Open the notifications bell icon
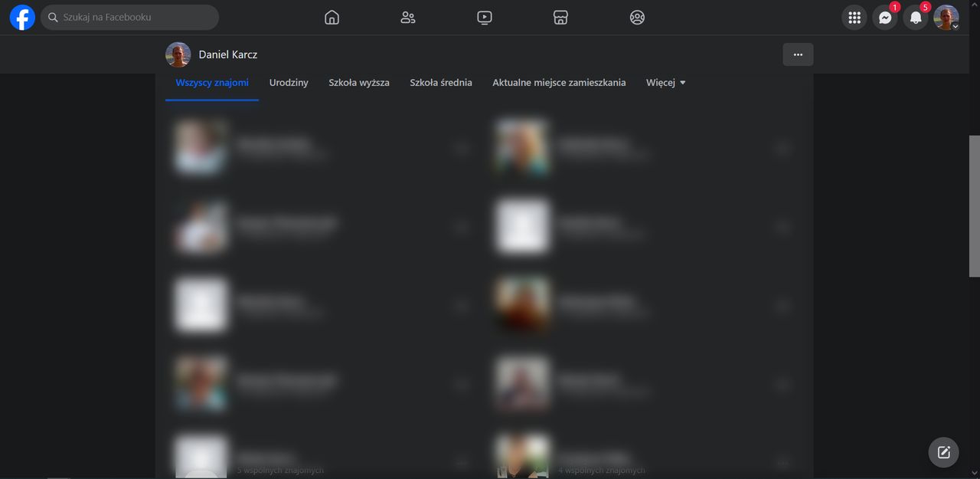This screenshot has height=479, width=980. pos(916,18)
